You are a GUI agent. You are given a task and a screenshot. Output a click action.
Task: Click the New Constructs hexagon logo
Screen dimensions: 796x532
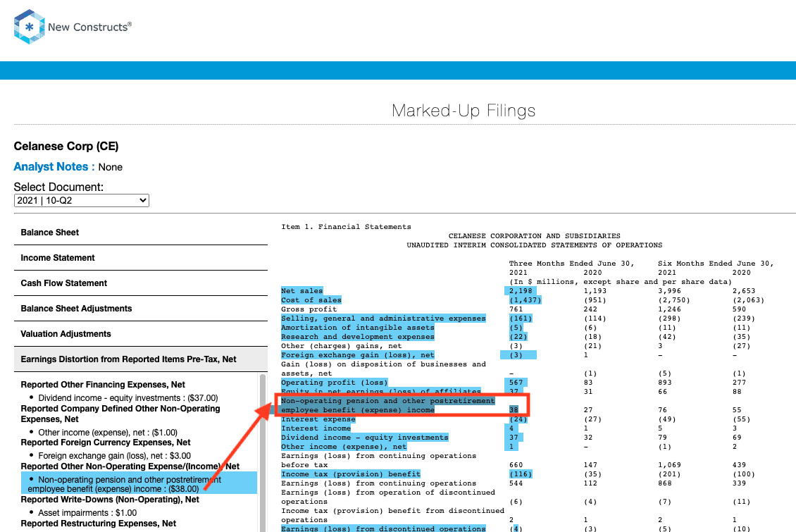(x=30, y=27)
